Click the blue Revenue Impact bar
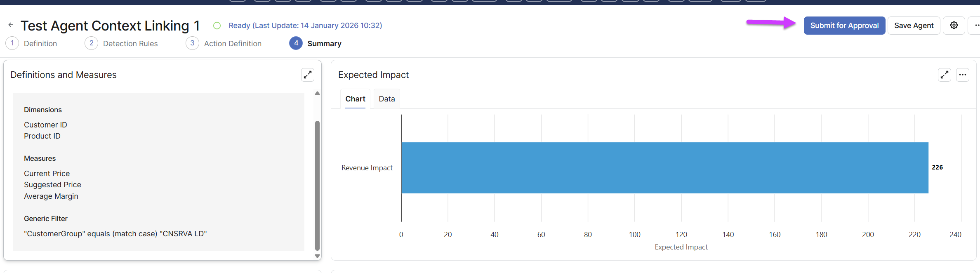The height and width of the screenshot is (273, 980). 664,168
